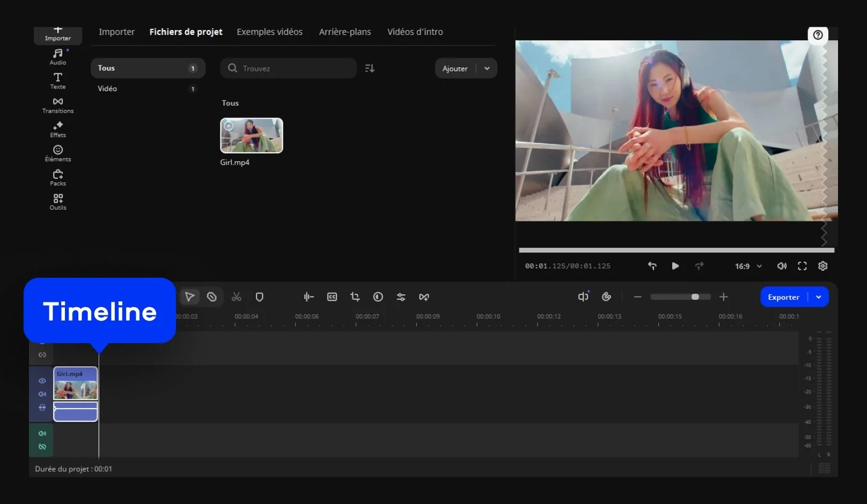Image resolution: width=867 pixels, height=504 pixels.
Task: Mute the audio track speaker icon
Action: (42, 433)
